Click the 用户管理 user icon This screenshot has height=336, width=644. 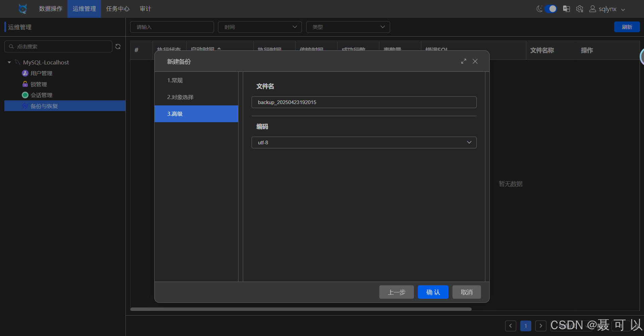(25, 73)
